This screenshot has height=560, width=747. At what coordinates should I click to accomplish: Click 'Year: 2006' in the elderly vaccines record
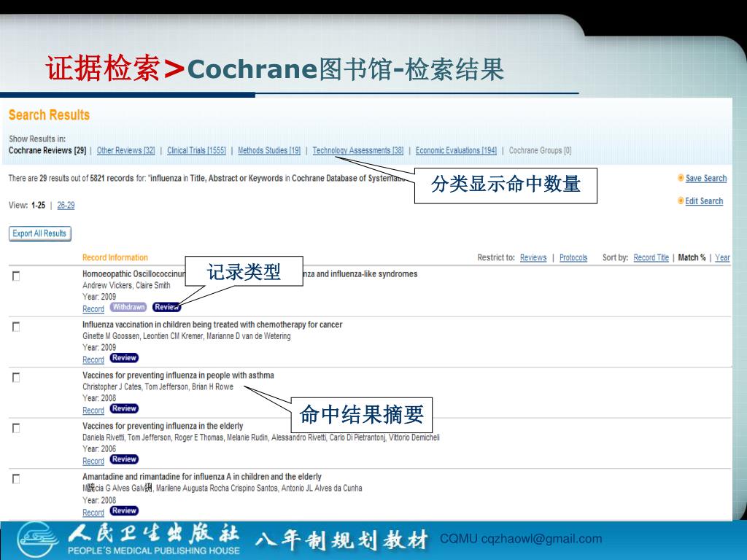click(99, 448)
